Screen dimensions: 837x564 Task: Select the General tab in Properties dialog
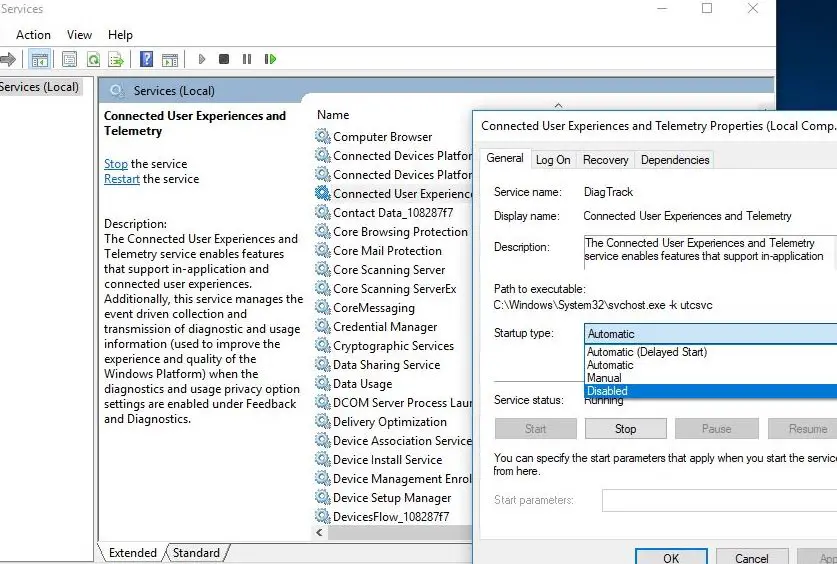click(x=504, y=158)
